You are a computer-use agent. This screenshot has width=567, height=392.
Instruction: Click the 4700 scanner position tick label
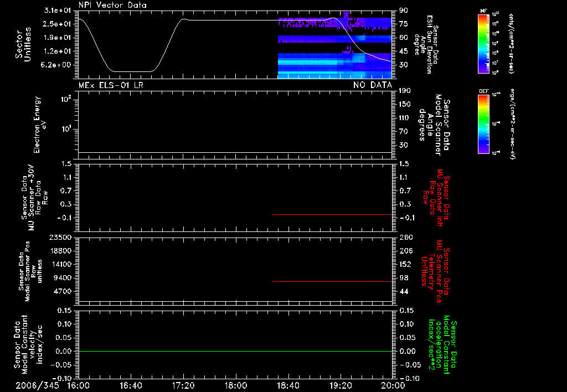point(63,291)
